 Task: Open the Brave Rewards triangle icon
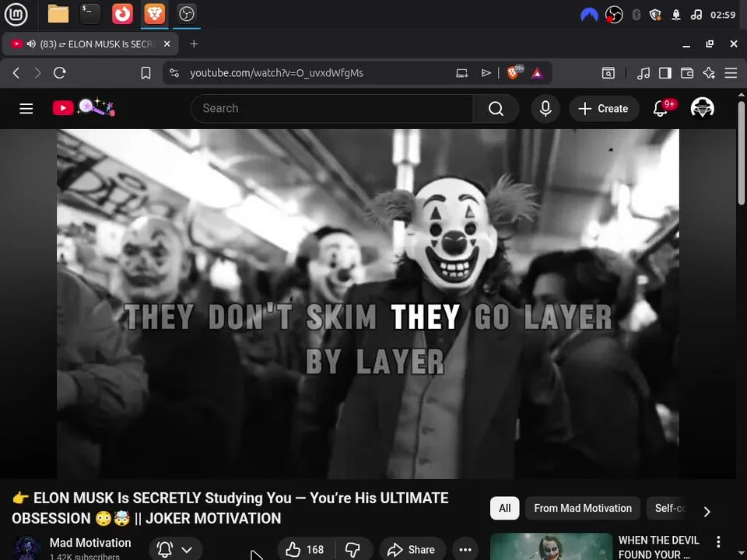click(537, 73)
